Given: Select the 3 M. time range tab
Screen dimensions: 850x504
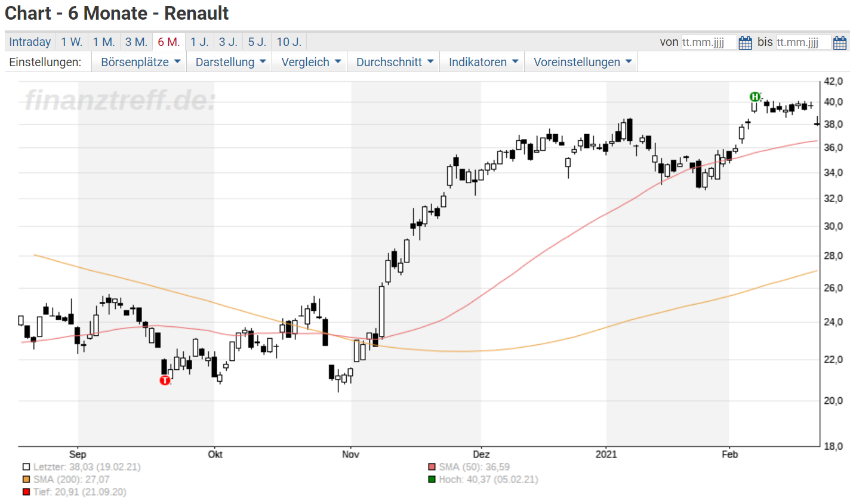Looking at the screenshot, I should click(x=136, y=42).
